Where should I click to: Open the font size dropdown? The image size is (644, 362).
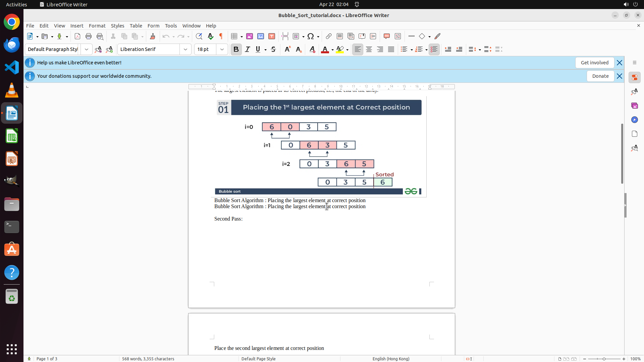point(222,49)
